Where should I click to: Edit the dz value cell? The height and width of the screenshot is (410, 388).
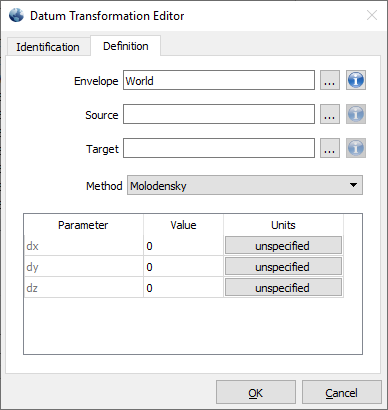coord(183,288)
